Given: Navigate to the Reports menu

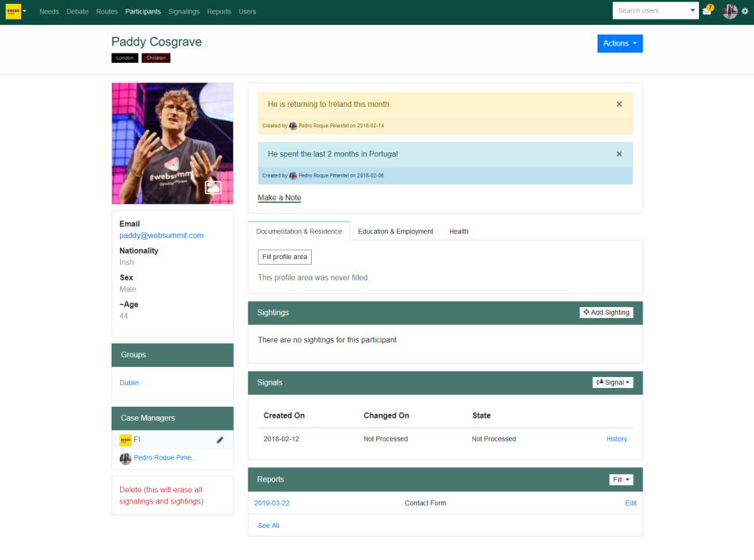Looking at the screenshot, I should (219, 12).
